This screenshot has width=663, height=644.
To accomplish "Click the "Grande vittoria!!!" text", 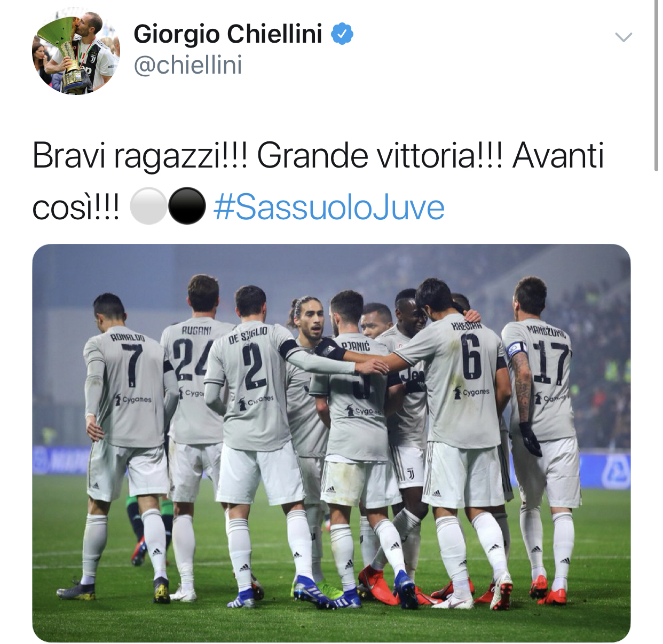I will click(380, 156).
